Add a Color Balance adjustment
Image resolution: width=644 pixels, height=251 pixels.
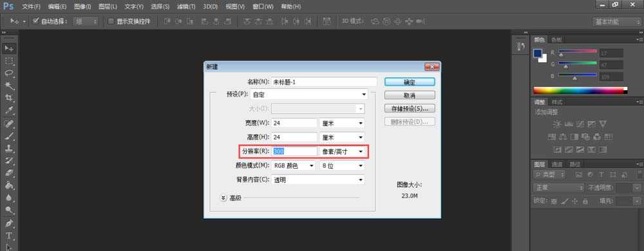coord(563,136)
